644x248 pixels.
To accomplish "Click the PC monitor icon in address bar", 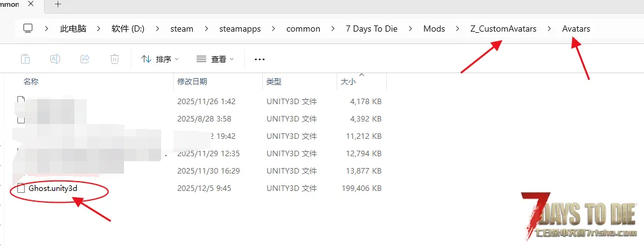I will 28,29.
